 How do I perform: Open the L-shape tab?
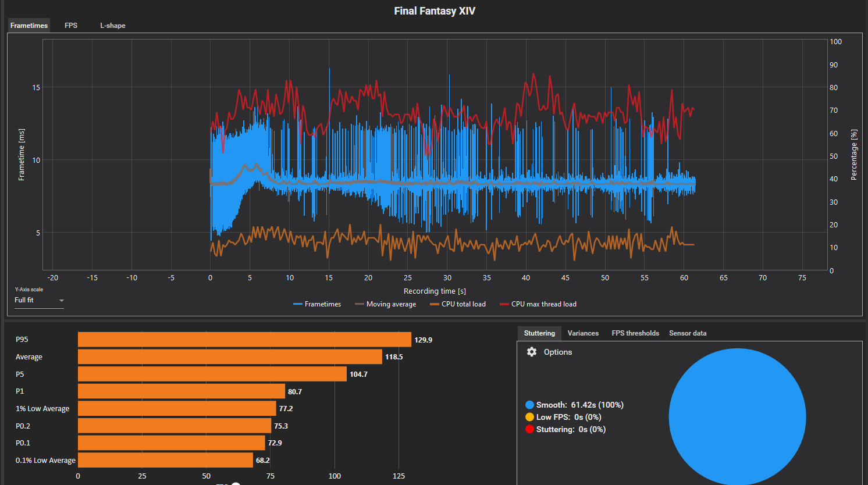pyautogui.click(x=113, y=26)
